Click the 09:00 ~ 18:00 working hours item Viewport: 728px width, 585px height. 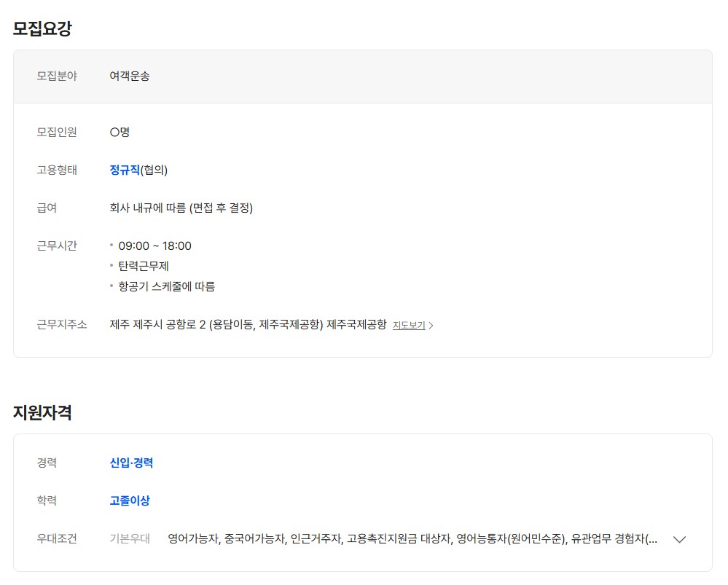tap(154, 246)
